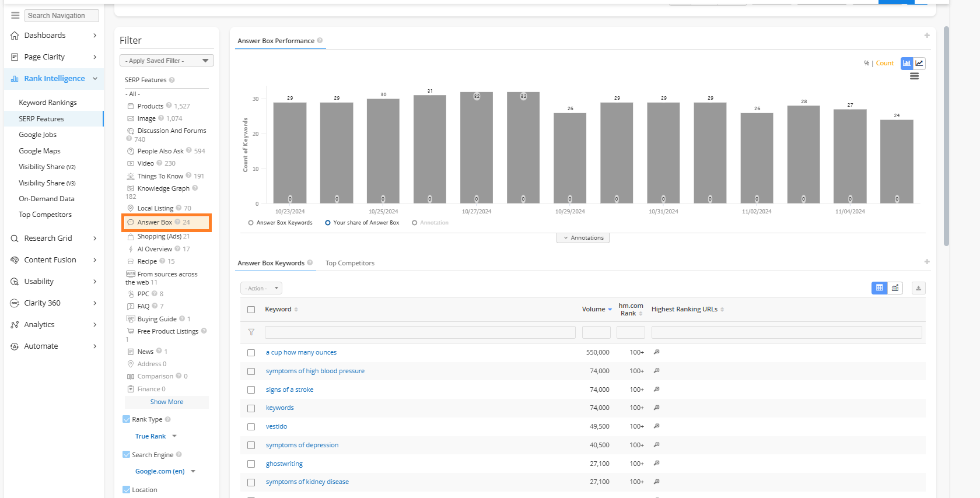
Task: Switch chart to line view icon
Action: coord(919,63)
